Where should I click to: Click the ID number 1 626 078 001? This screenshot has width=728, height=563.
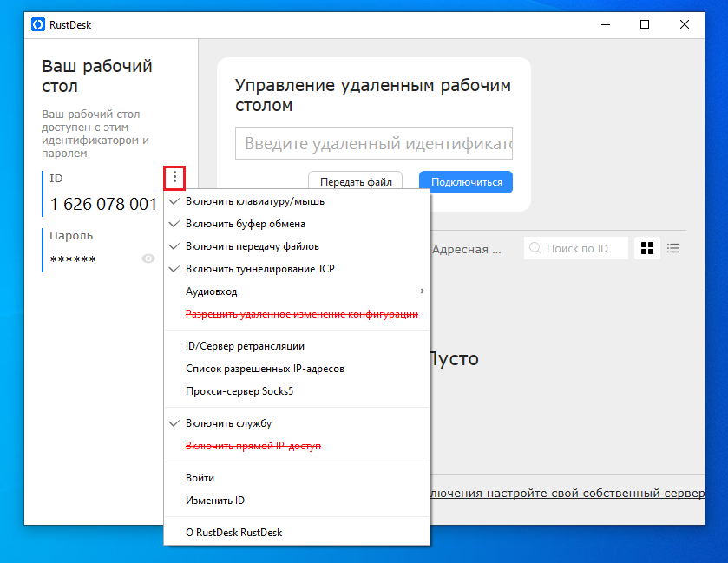point(103,204)
